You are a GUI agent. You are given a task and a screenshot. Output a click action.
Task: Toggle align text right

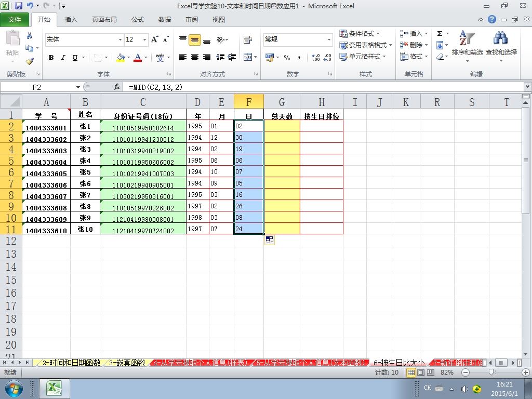207,57
